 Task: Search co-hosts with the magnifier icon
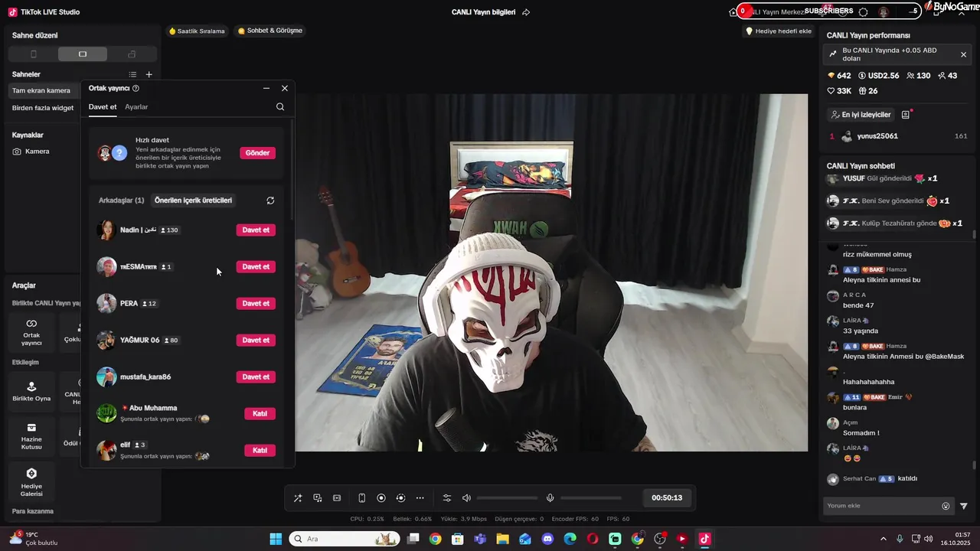click(x=280, y=107)
